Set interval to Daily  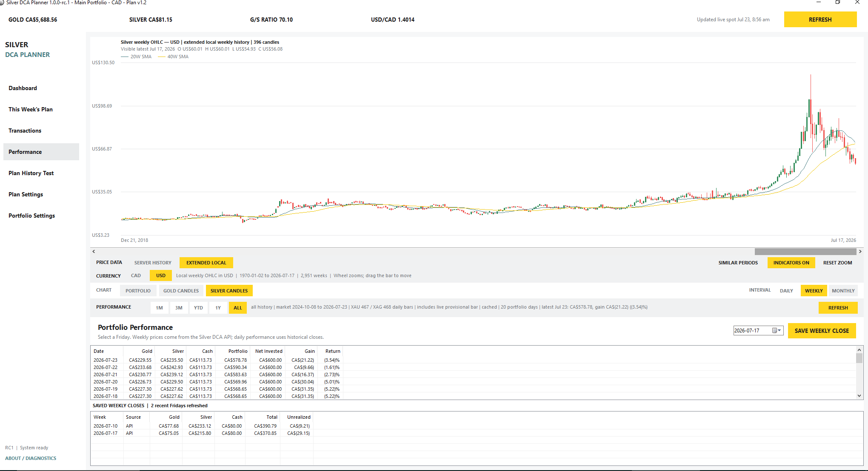point(786,291)
